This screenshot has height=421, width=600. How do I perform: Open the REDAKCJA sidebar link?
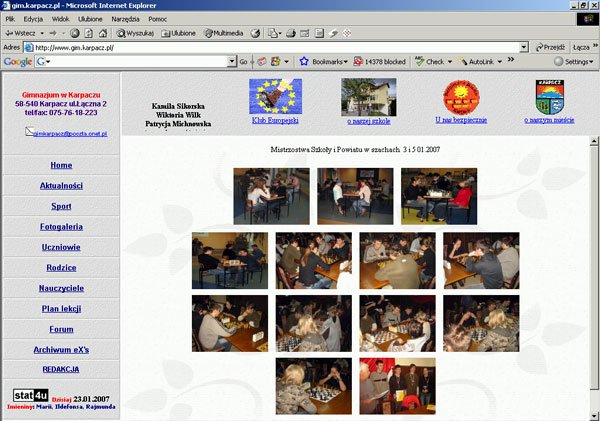click(61, 369)
